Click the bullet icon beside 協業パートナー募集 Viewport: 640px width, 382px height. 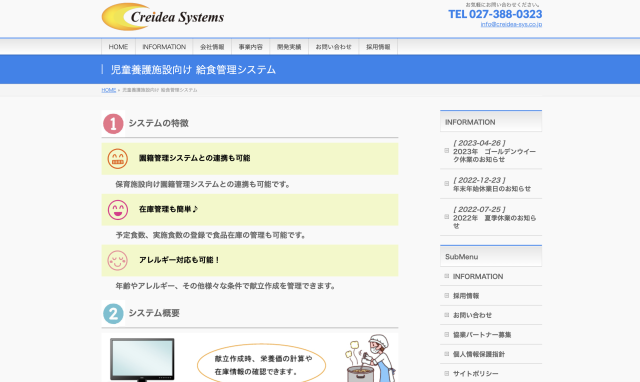click(447, 335)
